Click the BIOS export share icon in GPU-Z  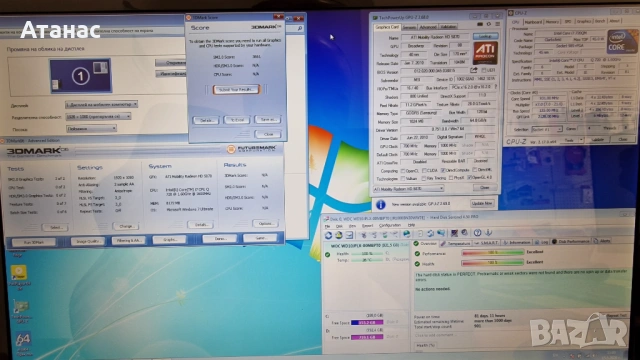[x=473, y=71]
